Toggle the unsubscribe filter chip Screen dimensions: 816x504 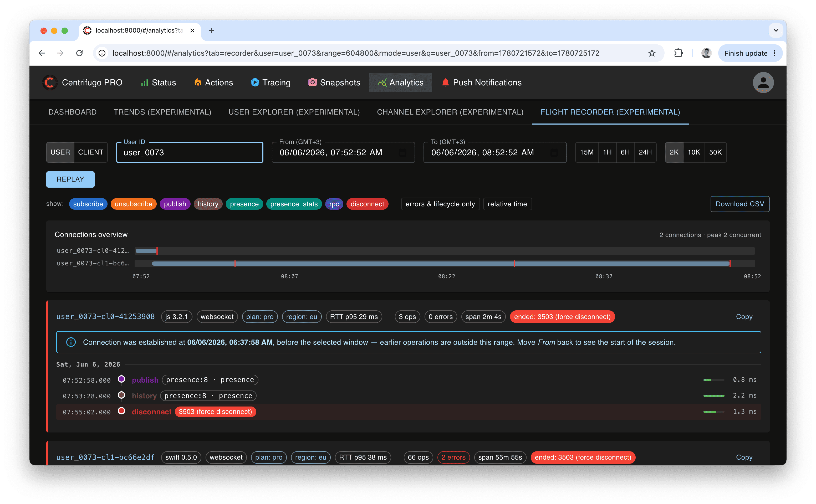[x=133, y=204]
